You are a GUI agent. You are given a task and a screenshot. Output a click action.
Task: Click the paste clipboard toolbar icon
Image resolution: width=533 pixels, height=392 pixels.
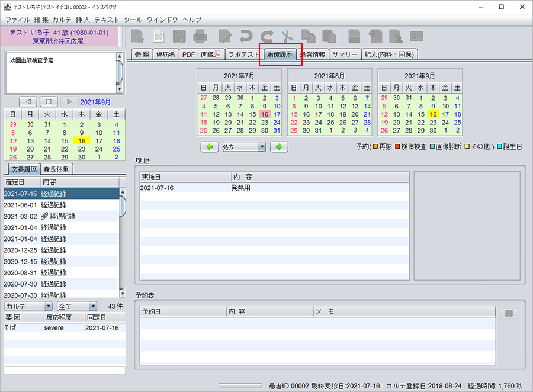click(328, 36)
